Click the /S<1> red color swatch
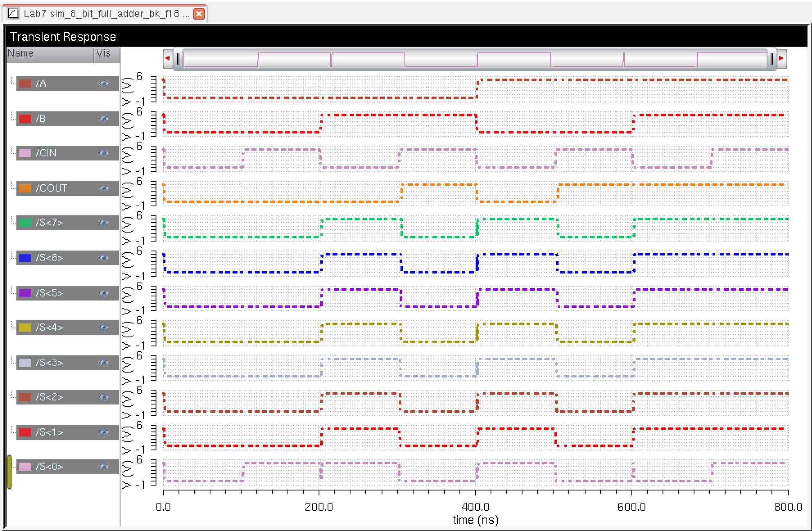This screenshot has height=531, width=812. point(25,432)
